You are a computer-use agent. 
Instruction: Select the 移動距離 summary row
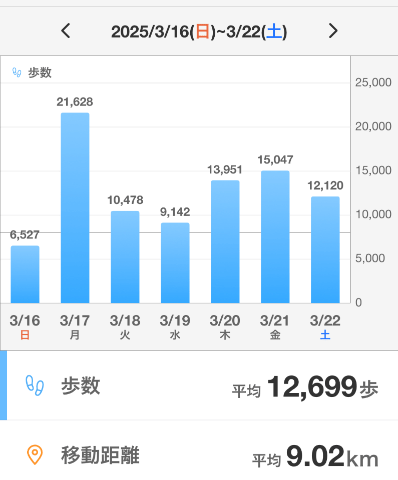(x=199, y=455)
